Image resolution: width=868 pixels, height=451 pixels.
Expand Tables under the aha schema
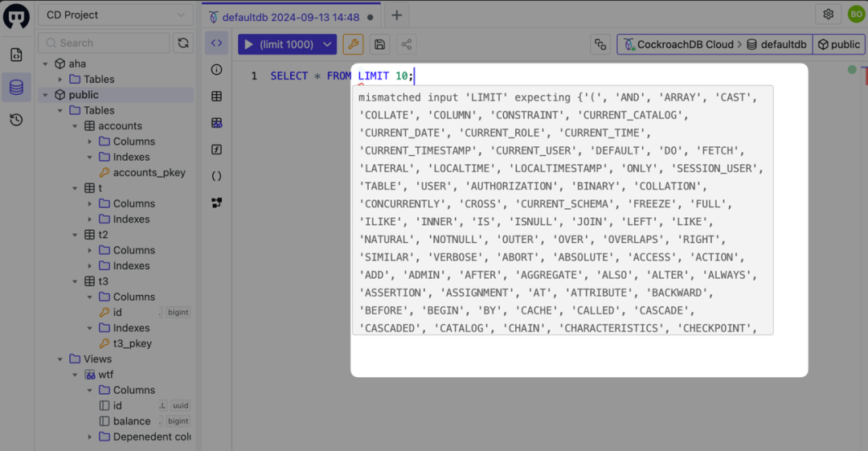click(60, 80)
